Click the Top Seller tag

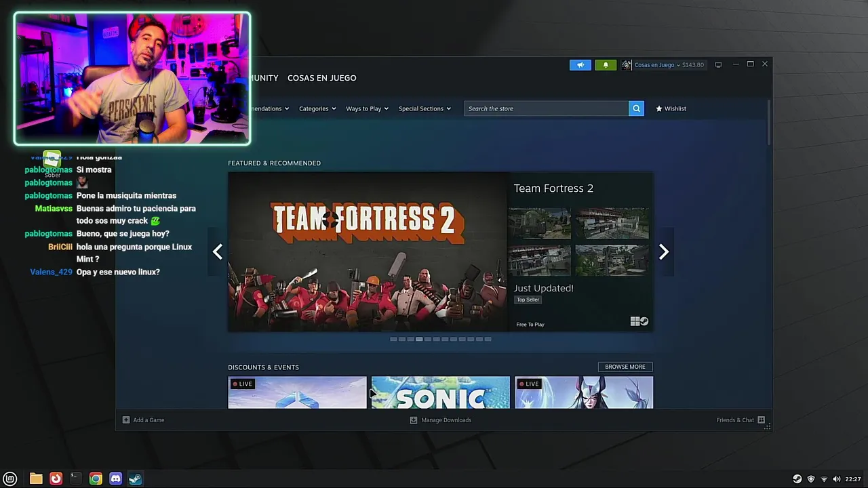(x=528, y=300)
